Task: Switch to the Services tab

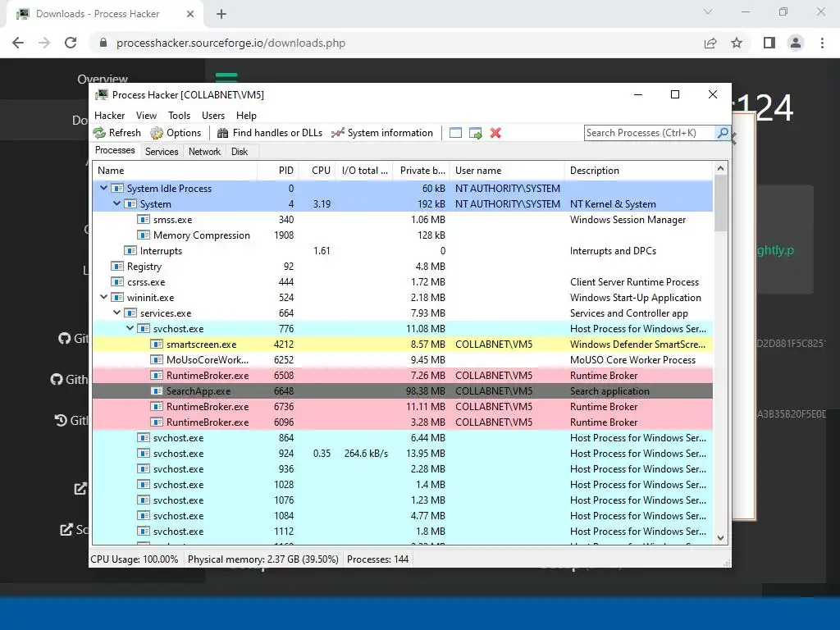Action: [162, 152]
